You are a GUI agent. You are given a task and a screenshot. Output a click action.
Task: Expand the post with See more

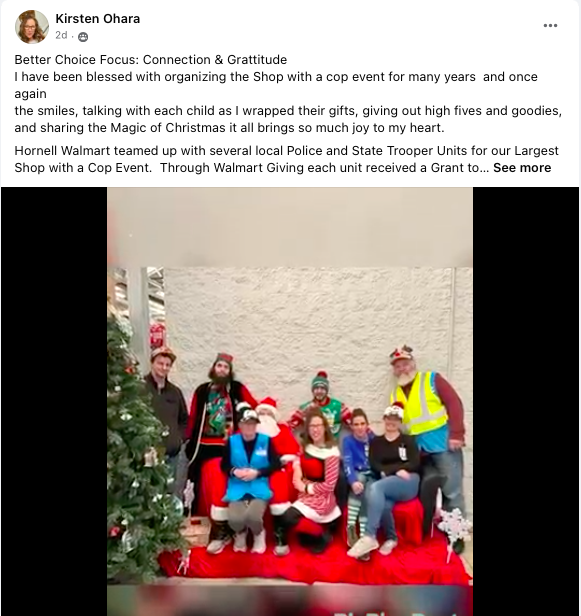[522, 168]
